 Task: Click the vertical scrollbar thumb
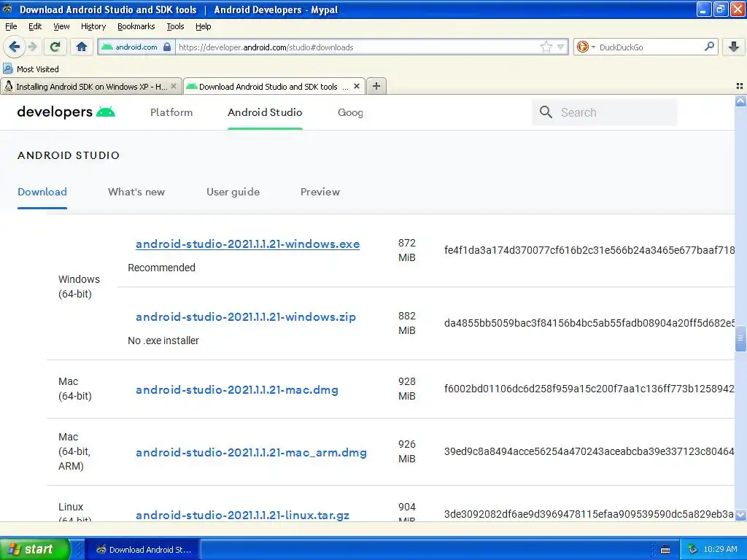(x=740, y=338)
